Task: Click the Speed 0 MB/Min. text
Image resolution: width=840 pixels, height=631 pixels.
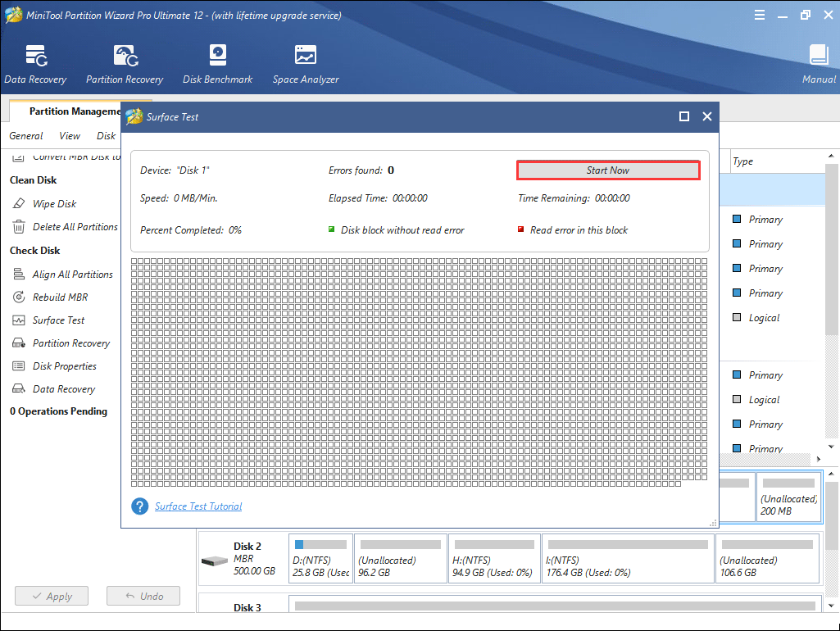Action: pos(179,198)
